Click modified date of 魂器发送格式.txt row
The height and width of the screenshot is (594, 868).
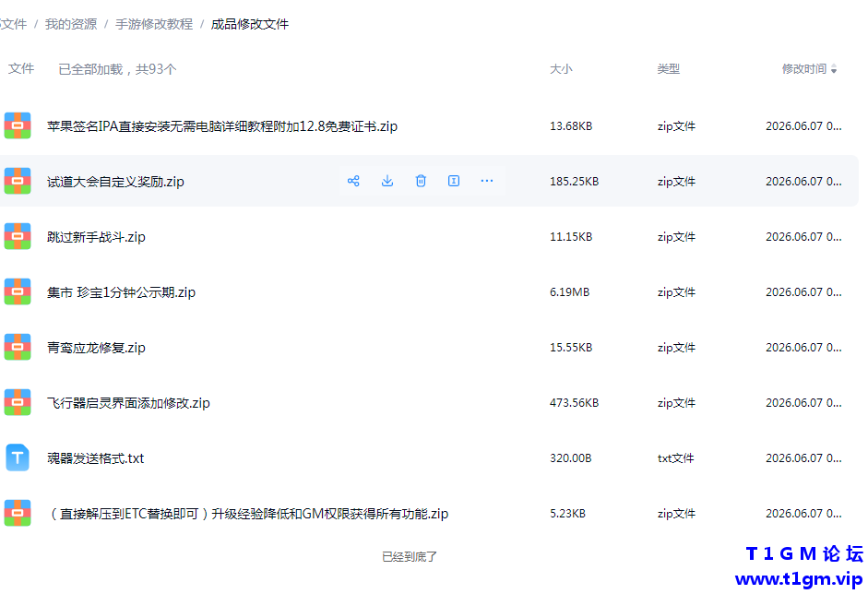click(x=803, y=458)
